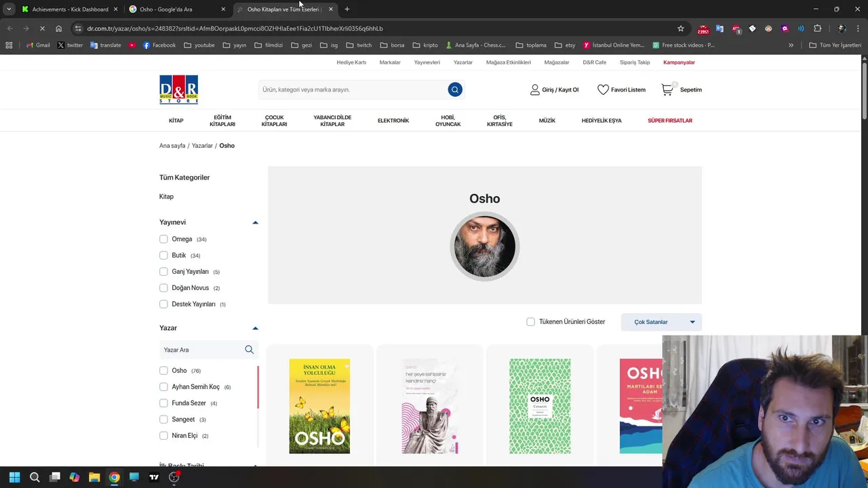Open the ELEKTRONİK category menu
The image size is (868, 488).
393,121
